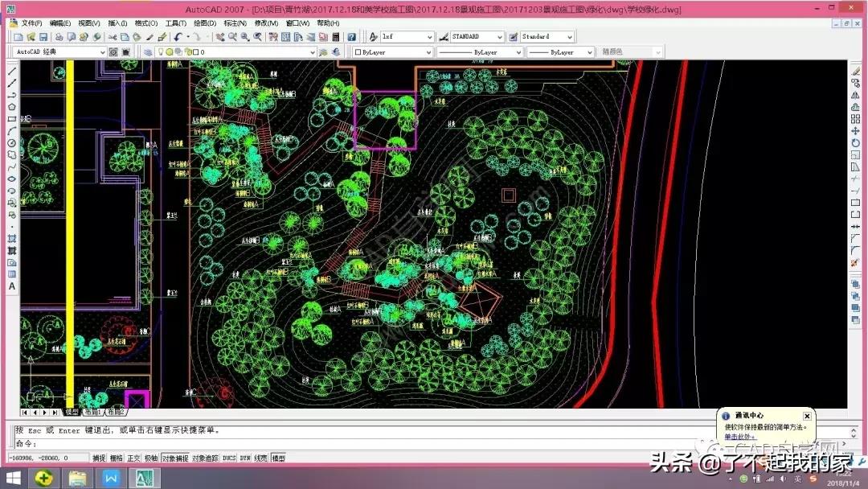The height and width of the screenshot is (489, 868).
Task: Select the Hatch draw tool
Action: point(12,239)
